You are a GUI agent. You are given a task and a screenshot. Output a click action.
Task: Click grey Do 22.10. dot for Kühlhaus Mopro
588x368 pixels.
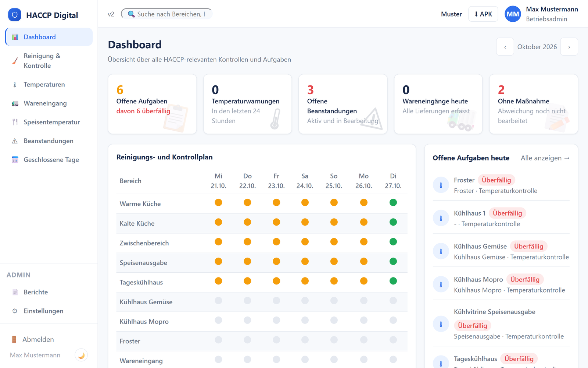(x=247, y=320)
